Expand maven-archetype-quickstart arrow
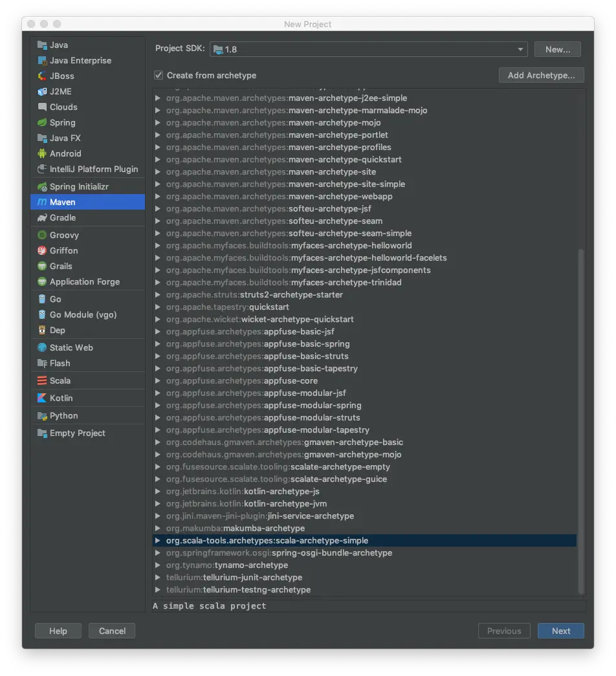616x676 pixels. [x=158, y=160]
